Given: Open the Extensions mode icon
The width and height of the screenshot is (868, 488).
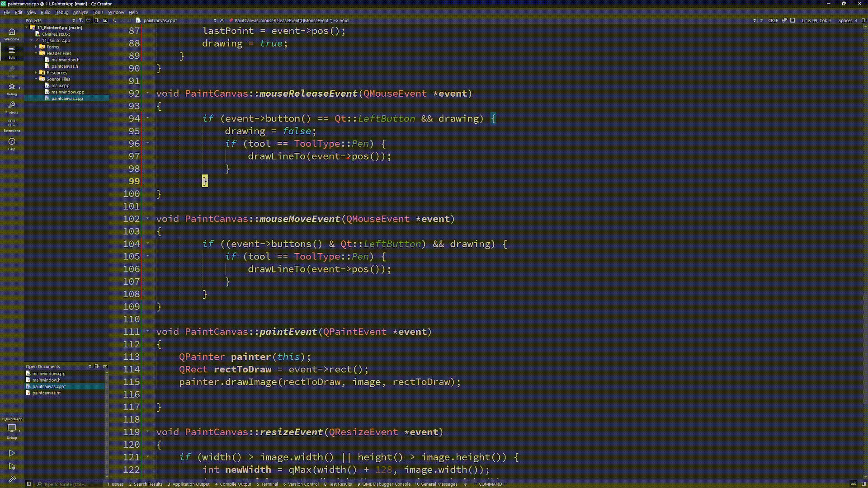Looking at the screenshot, I should coord(12,126).
